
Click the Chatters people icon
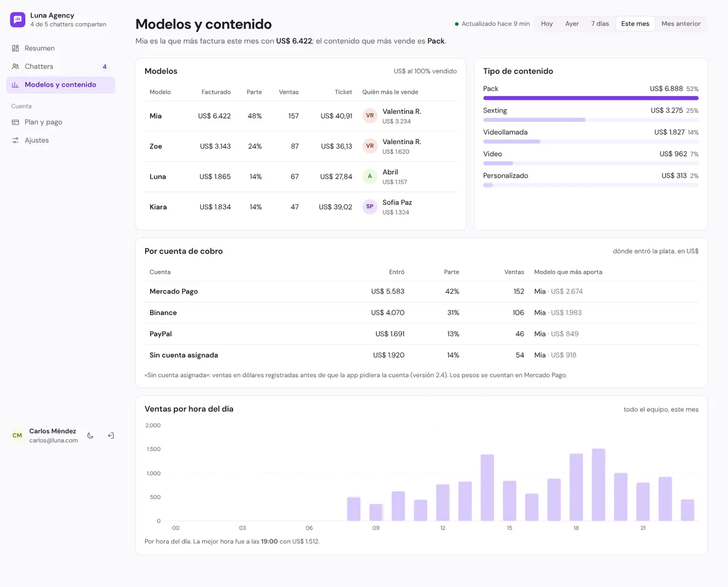click(x=16, y=67)
